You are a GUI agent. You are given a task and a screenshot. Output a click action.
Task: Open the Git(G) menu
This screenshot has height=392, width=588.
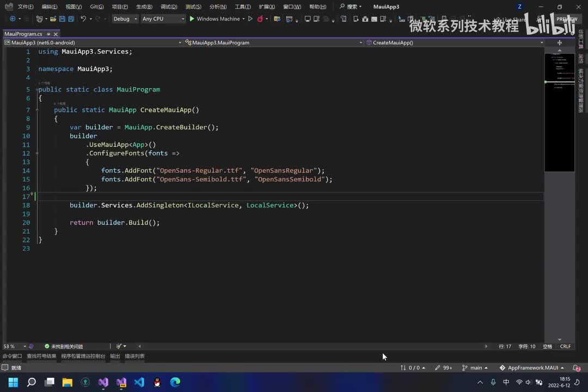[97, 7]
